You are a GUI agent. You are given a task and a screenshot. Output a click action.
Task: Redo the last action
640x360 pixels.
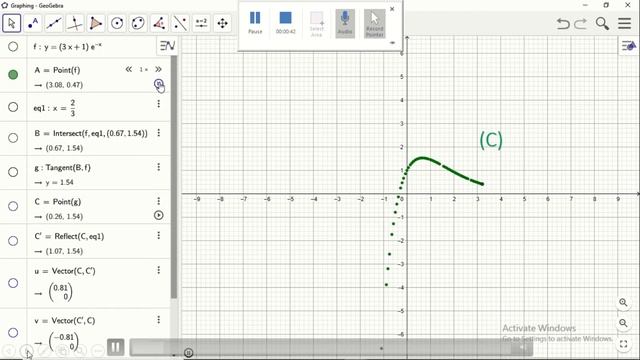pos(580,24)
